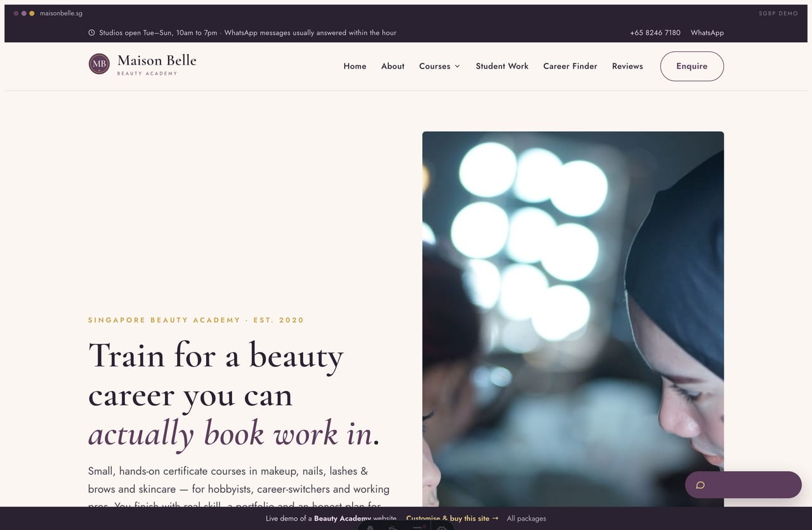Open the WhatsApp link in top bar
This screenshot has height=530, width=812.
[x=707, y=33]
